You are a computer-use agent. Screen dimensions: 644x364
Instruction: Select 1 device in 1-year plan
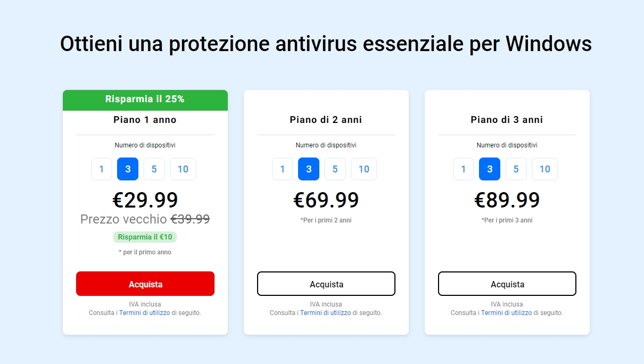tap(102, 169)
